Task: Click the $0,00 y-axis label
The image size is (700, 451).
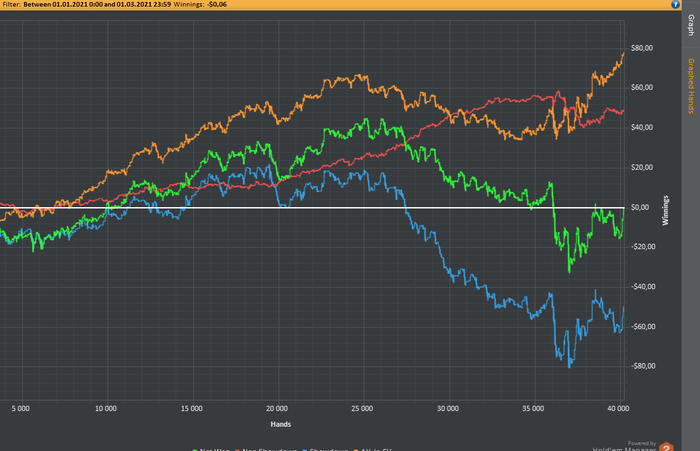Action: pos(640,207)
